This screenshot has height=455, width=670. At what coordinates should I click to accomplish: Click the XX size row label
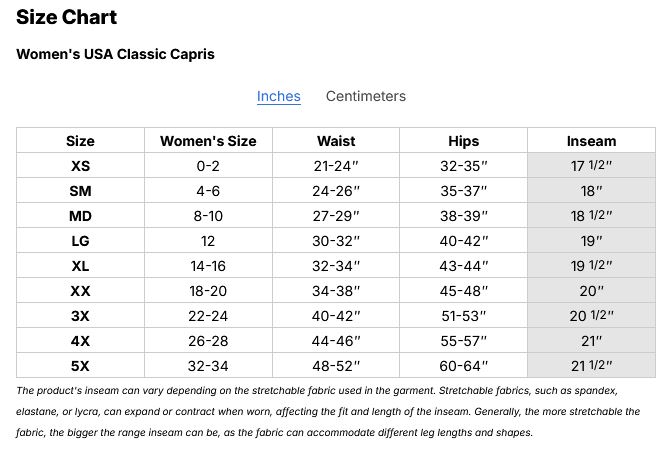pyautogui.click(x=80, y=291)
